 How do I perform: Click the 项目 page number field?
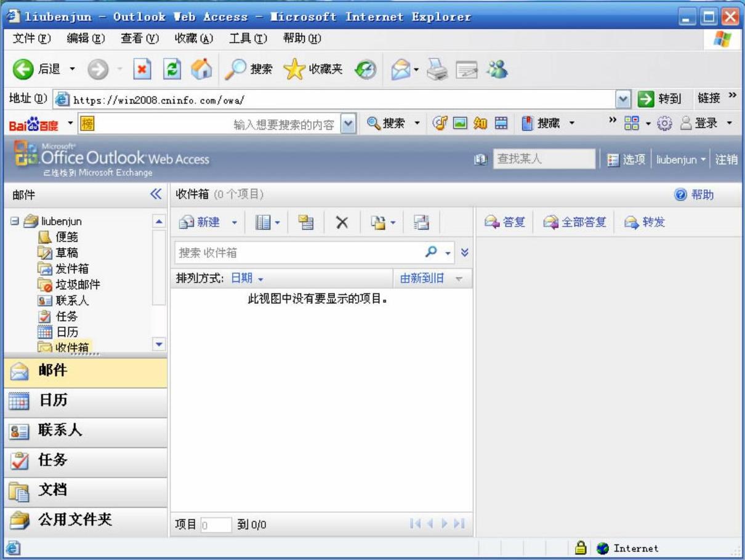coord(216,525)
